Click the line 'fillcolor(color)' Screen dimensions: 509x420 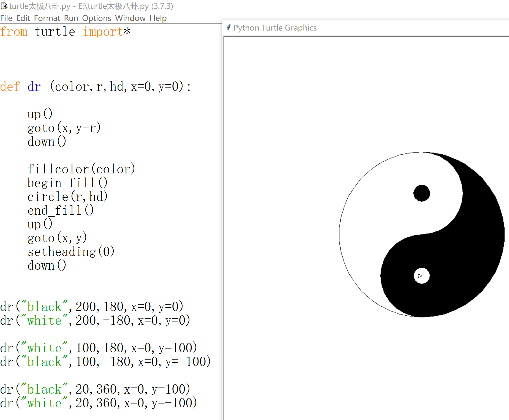81,169
